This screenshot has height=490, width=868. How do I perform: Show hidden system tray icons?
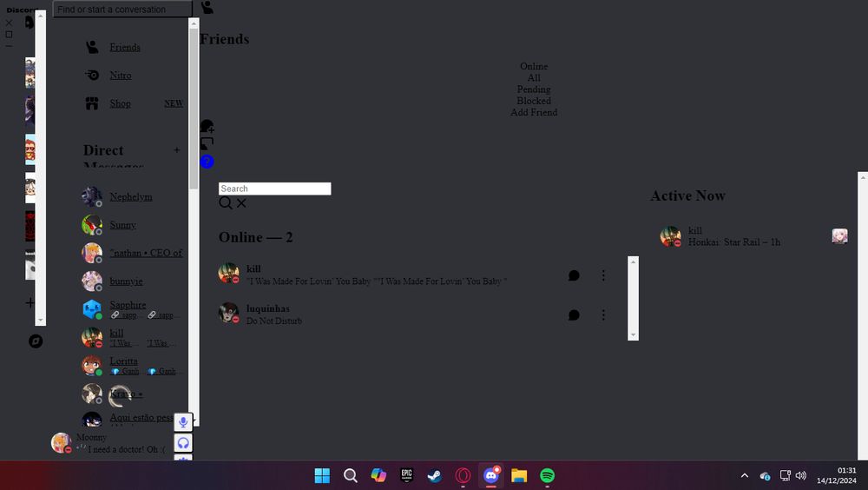pos(745,475)
